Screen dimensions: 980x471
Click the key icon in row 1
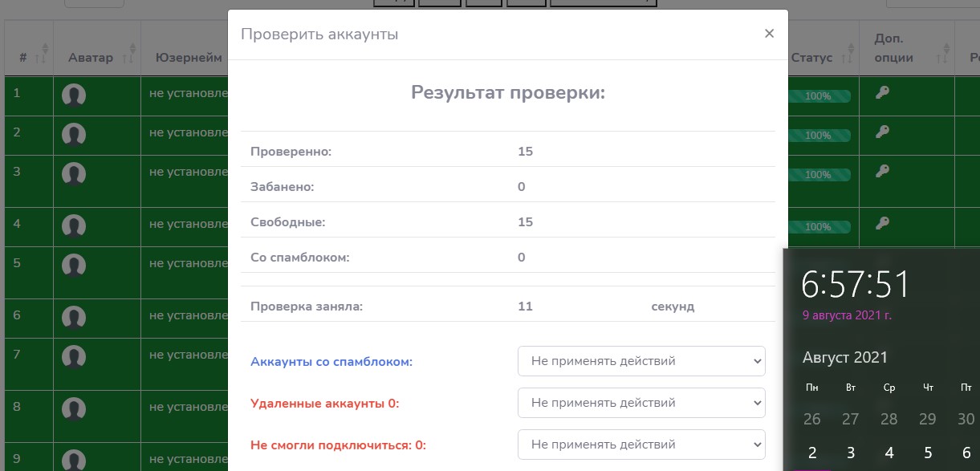(882, 93)
